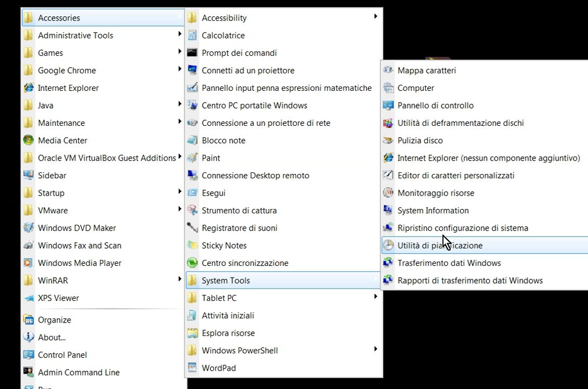Click the Prompt dei comandi icon
This screenshot has width=588, height=389.
[x=192, y=53]
